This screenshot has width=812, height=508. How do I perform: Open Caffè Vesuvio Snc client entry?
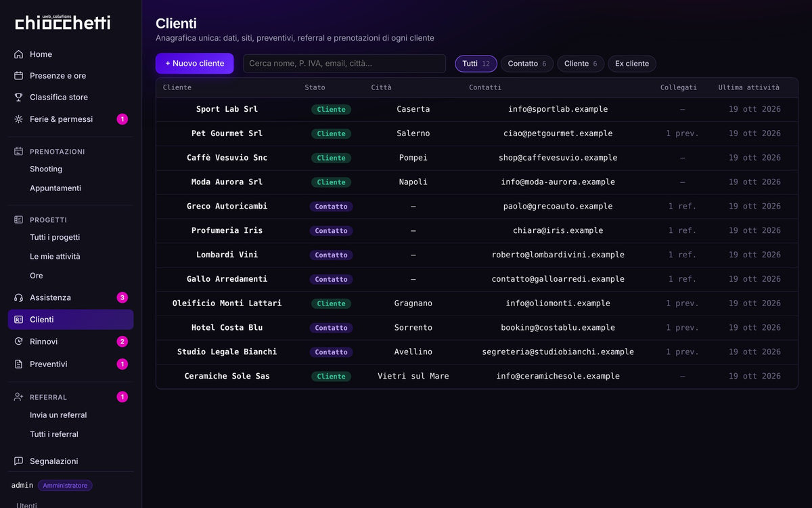477,158
